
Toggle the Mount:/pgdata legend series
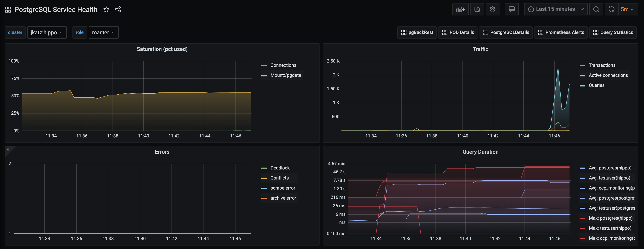pos(286,75)
